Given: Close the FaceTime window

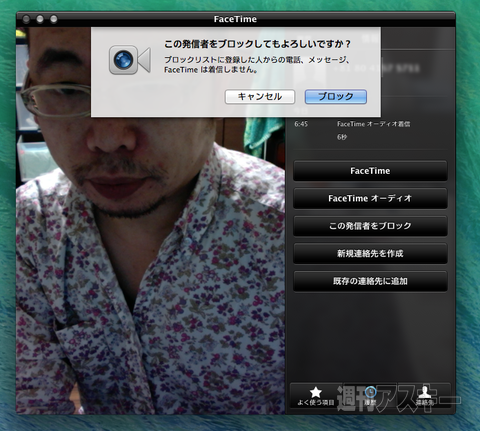Looking at the screenshot, I should coord(26,19).
